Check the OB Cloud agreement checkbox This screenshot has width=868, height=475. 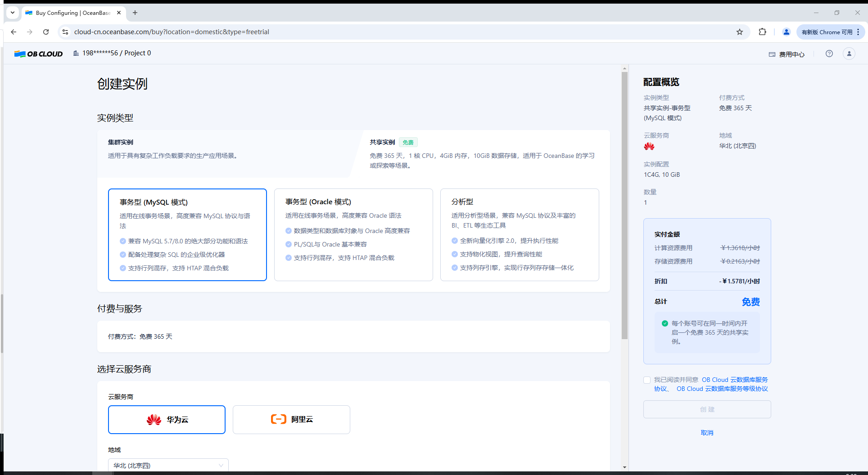647,380
